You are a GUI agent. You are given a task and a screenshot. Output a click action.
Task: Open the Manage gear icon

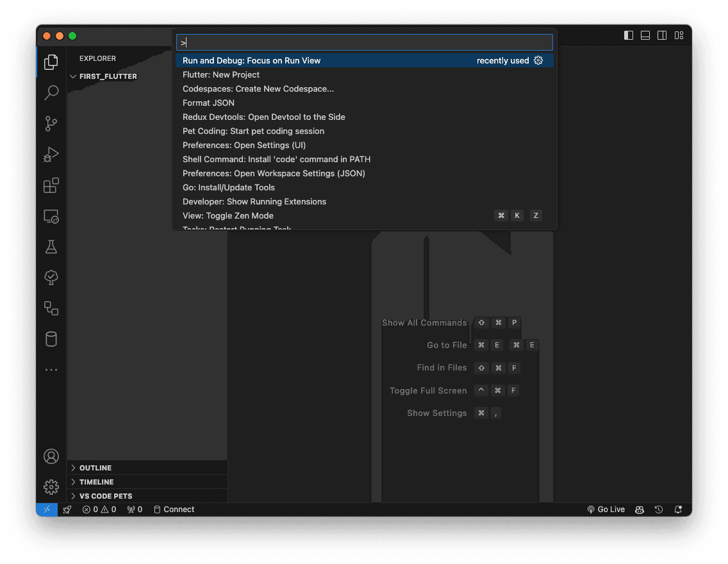51,487
